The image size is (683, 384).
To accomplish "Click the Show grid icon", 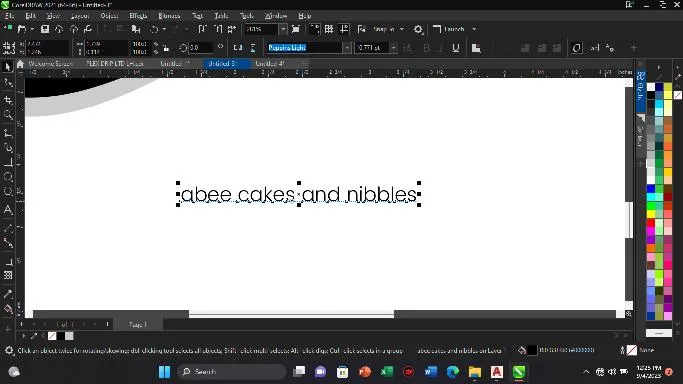I will pos(329,29).
